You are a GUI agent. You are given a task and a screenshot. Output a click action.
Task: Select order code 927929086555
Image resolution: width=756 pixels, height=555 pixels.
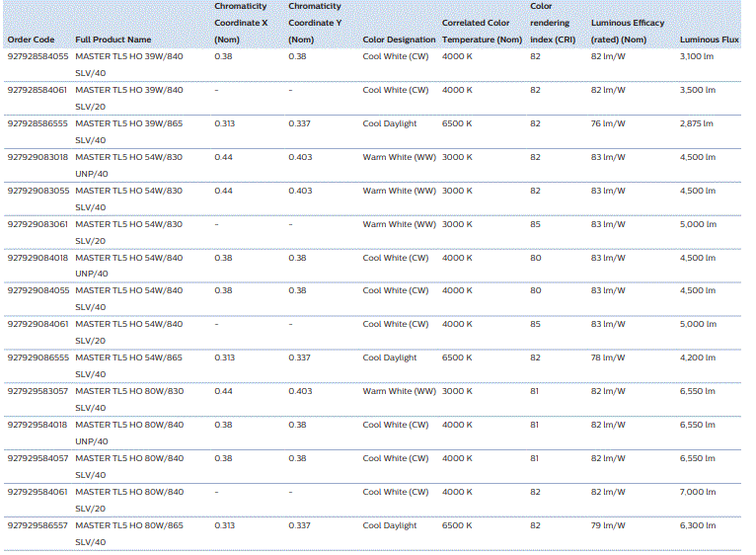pyautogui.click(x=38, y=357)
